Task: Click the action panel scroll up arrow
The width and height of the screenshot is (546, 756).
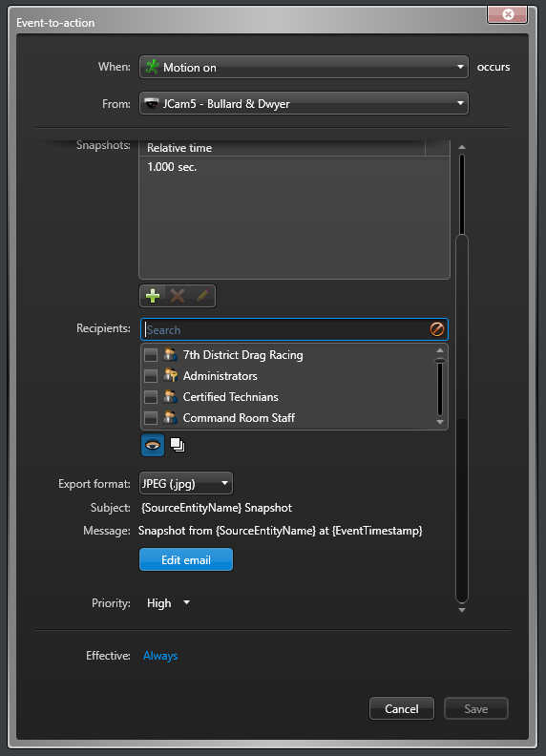Action: [462, 147]
